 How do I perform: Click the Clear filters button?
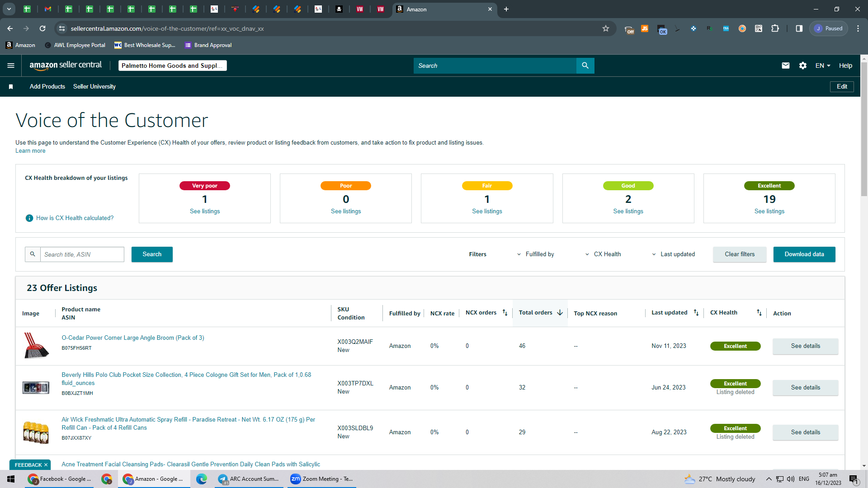(x=740, y=254)
